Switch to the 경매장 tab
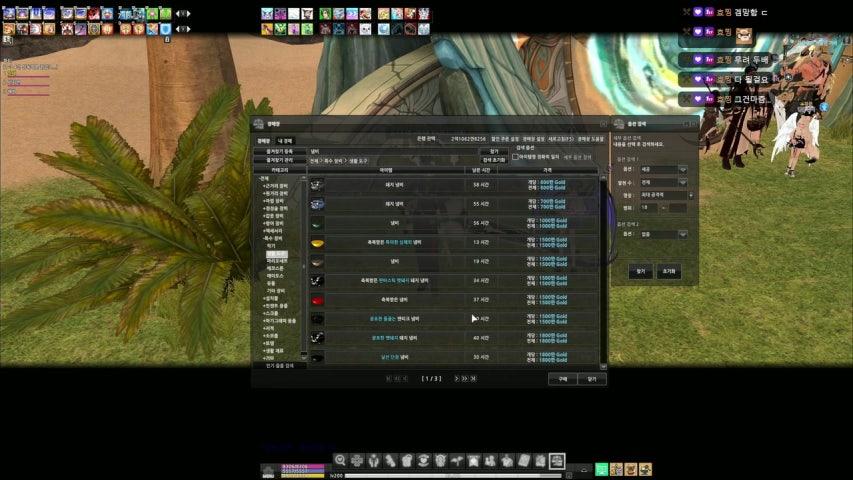 click(x=264, y=141)
